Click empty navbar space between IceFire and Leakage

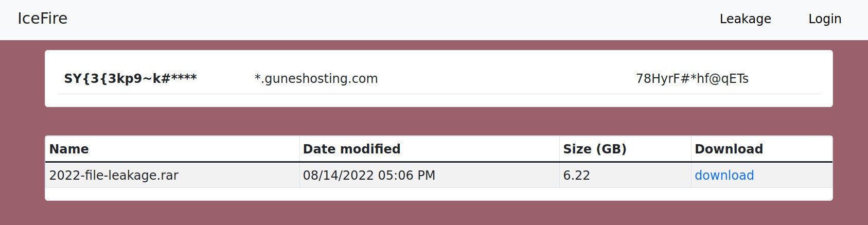(x=391, y=20)
